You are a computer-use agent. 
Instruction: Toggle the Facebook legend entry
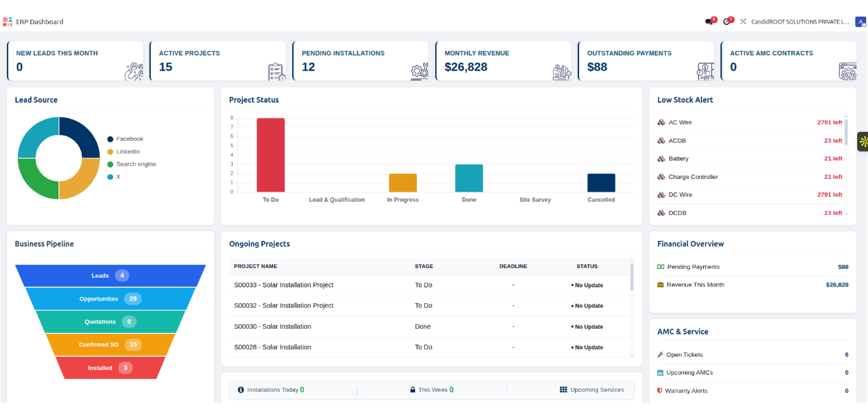(125, 139)
